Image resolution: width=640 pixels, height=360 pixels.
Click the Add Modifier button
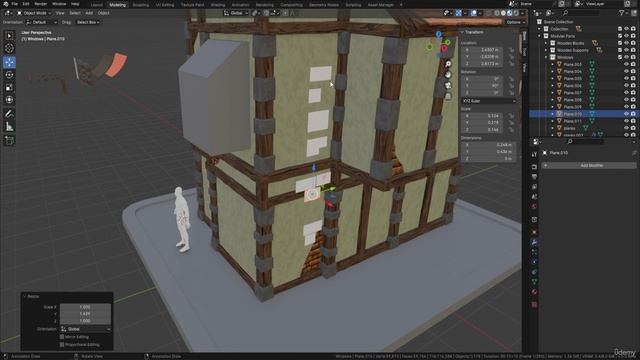pos(589,165)
